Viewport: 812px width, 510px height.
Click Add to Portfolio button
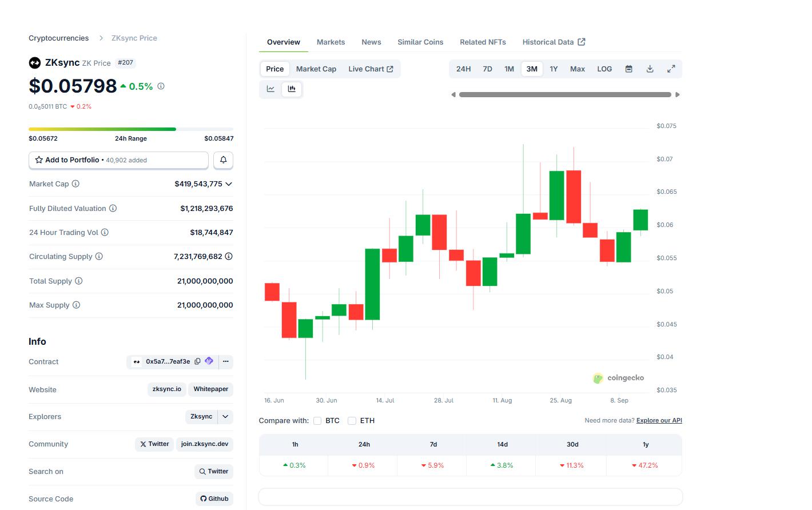click(x=118, y=160)
